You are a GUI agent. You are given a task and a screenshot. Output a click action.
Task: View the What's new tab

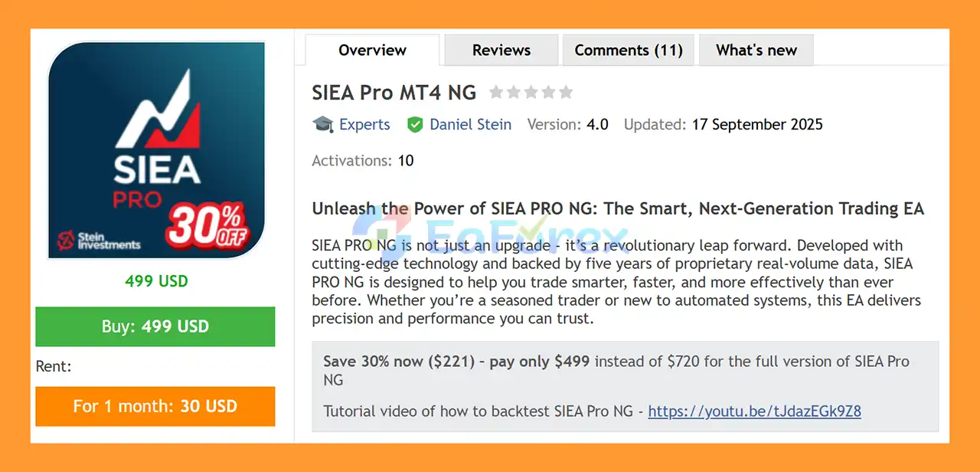click(x=756, y=50)
